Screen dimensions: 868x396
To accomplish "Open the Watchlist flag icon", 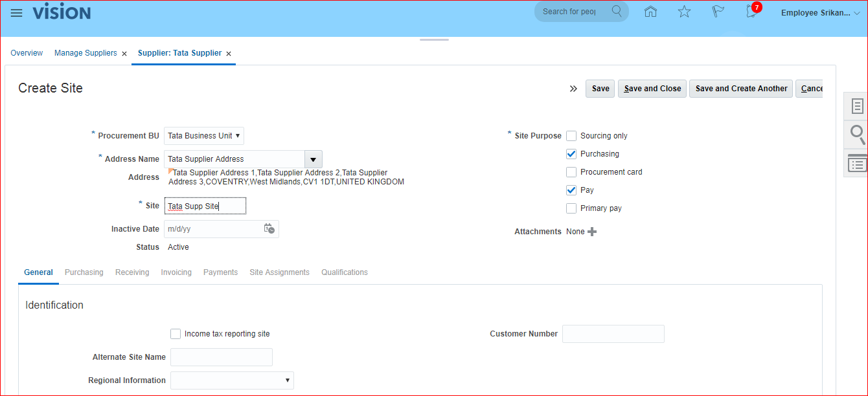I will point(718,12).
